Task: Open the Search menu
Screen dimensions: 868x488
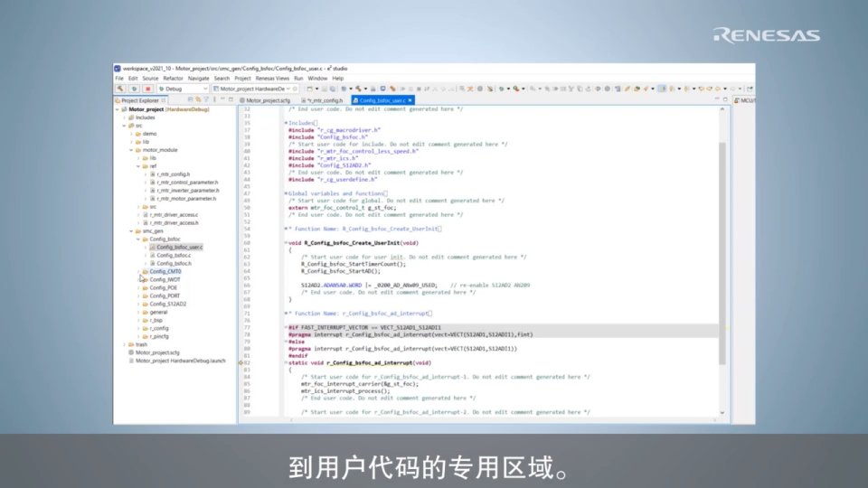Action: [x=222, y=79]
